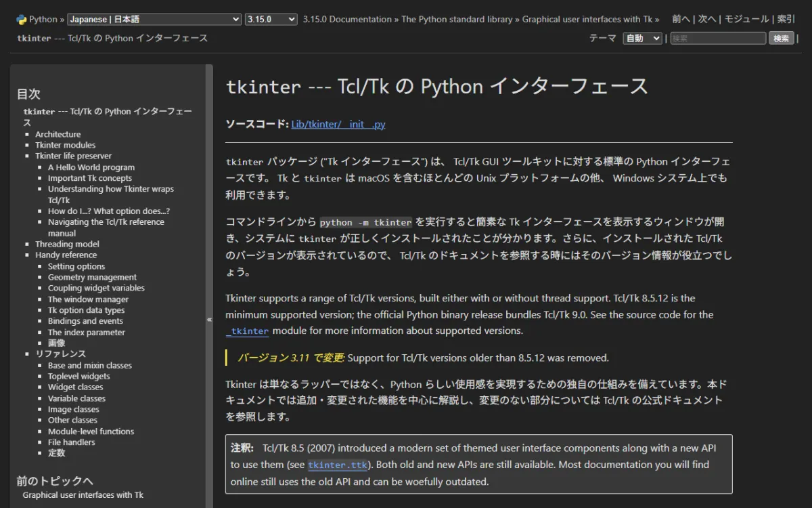Viewport: 812px width, 508px height.
Task: Open File handlers in sidebar
Action: [72, 442]
